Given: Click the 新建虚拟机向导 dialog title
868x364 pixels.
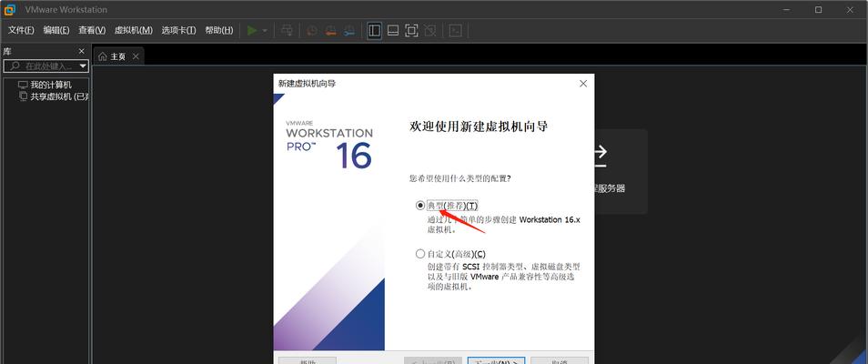Looking at the screenshot, I should [x=307, y=84].
